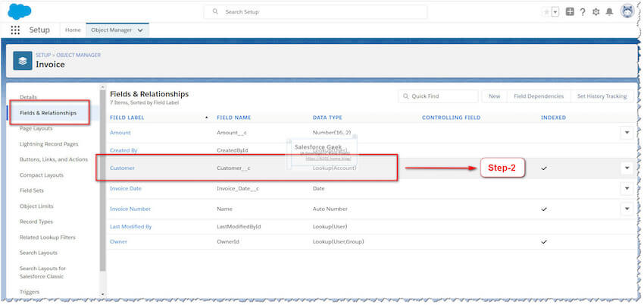644x305 pixels.
Task: Open the Created By field link
Action: [x=123, y=150]
